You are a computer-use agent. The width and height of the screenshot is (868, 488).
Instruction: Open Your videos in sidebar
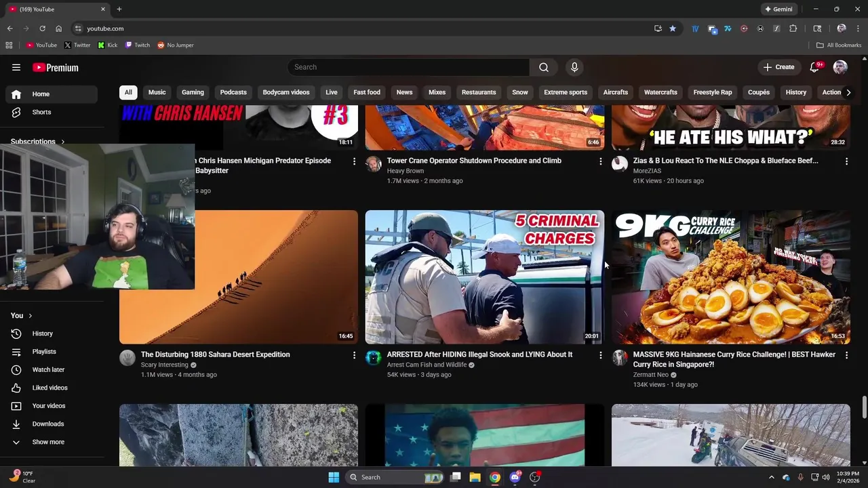coord(51,406)
